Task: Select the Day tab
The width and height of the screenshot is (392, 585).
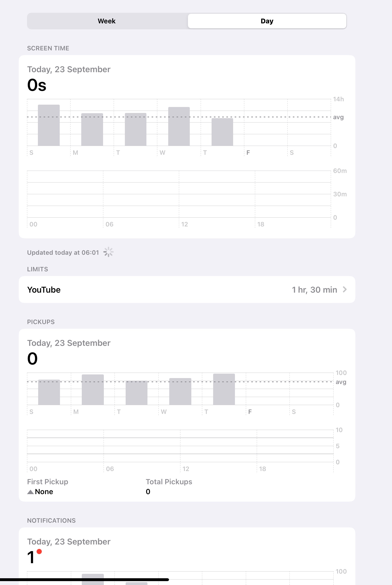Action: point(267,21)
